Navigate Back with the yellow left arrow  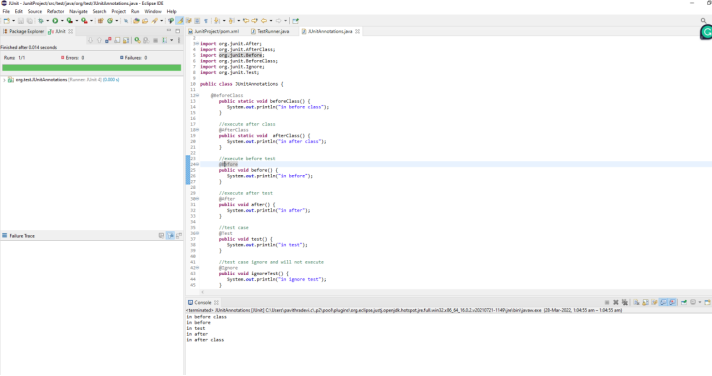point(264,20)
